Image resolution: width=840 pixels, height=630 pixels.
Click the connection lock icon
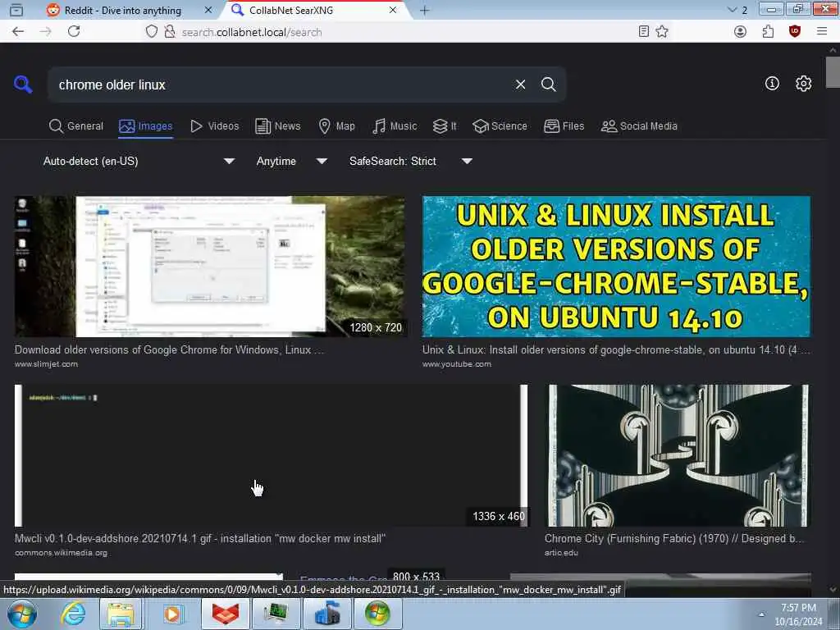[x=170, y=32]
